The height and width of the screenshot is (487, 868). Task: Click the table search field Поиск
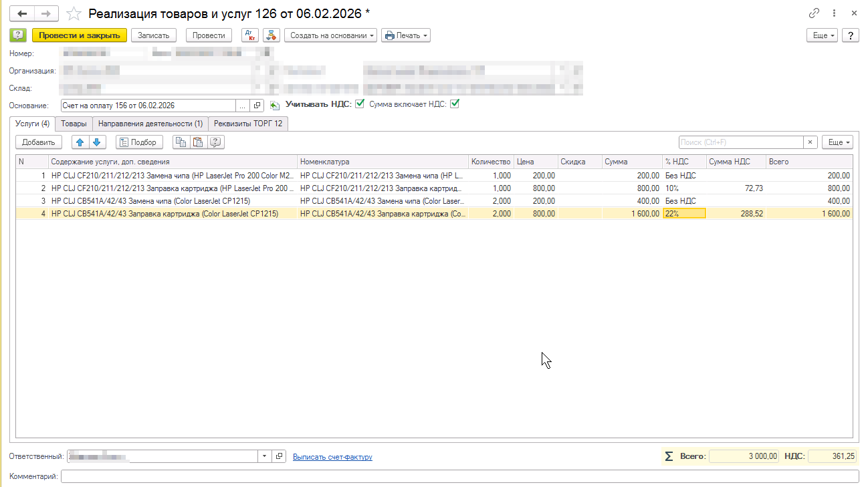(740, 142)
